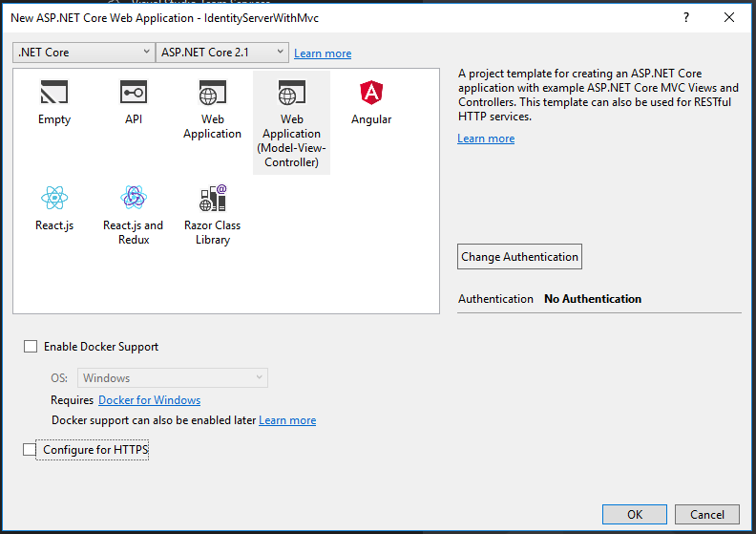Open Learn more link under template description

pos(486,139)
